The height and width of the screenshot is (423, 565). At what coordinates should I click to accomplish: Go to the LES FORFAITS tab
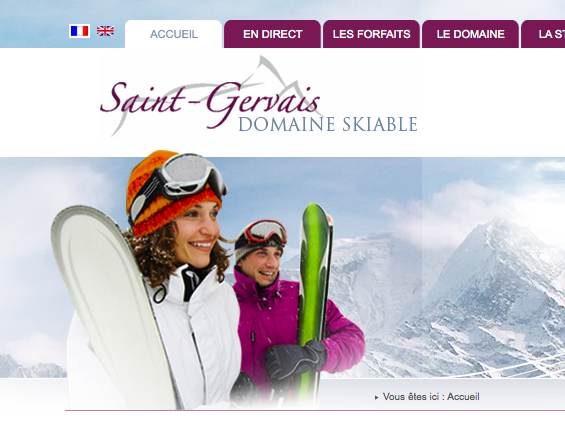coord(372,34)
